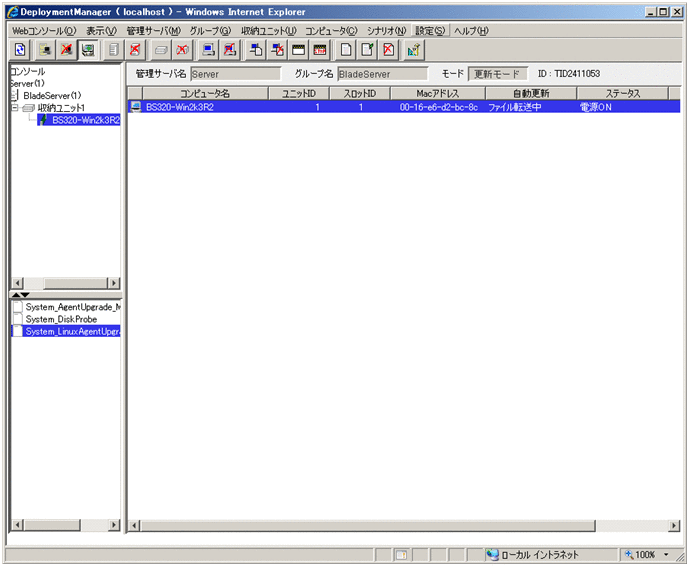Click the 管理サーバ名 Server text field
This screenshot has height=567, width=691.
pos(235,74)
